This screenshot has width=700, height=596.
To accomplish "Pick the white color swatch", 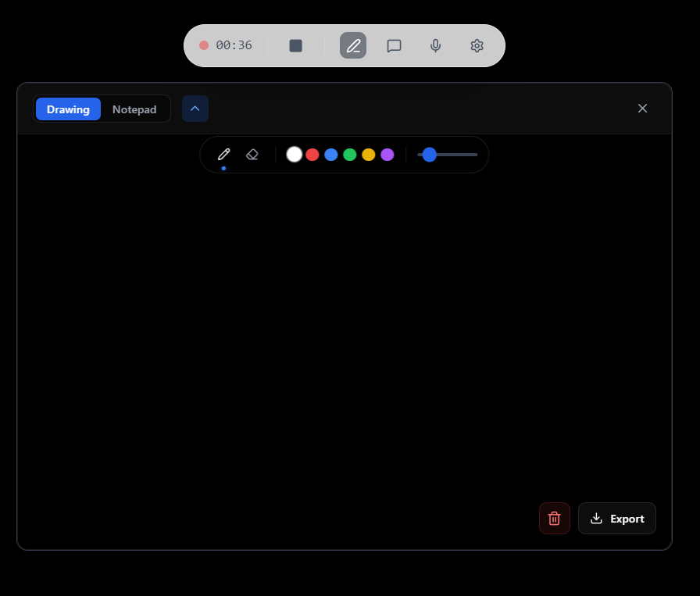I will (x=295, y=155).
